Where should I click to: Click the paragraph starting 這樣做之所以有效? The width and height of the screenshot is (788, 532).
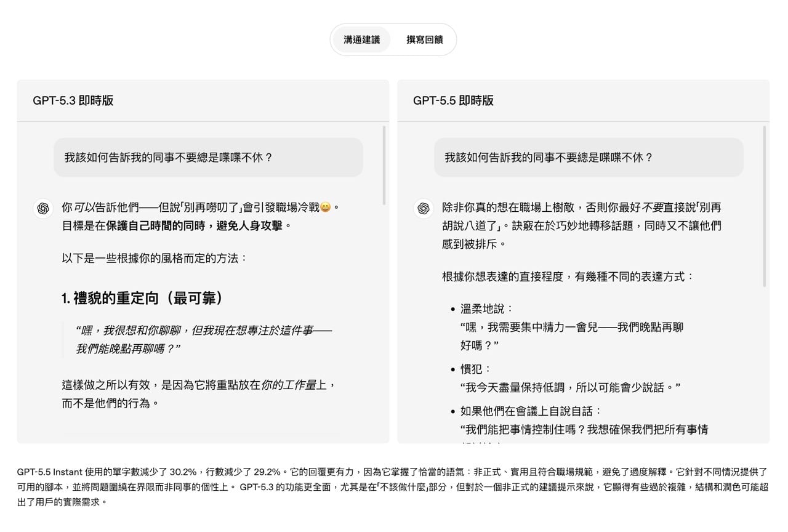coord(200,394)
